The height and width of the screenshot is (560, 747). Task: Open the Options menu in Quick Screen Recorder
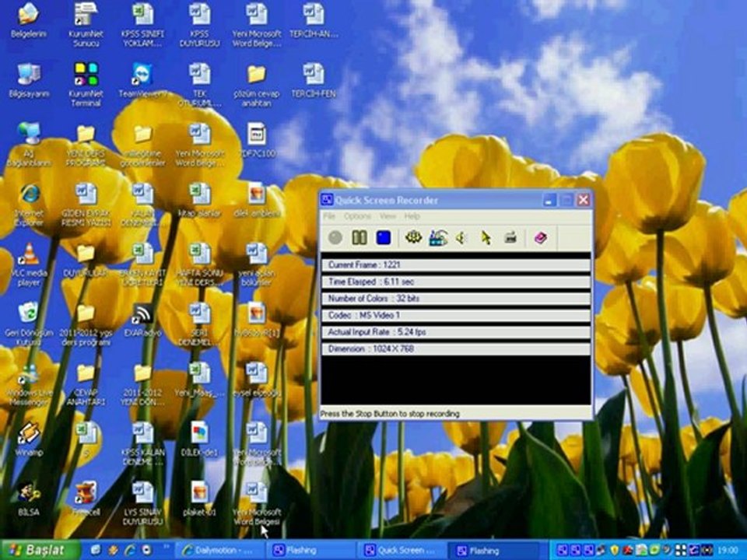pyautogui.click(x=357, y=216)
